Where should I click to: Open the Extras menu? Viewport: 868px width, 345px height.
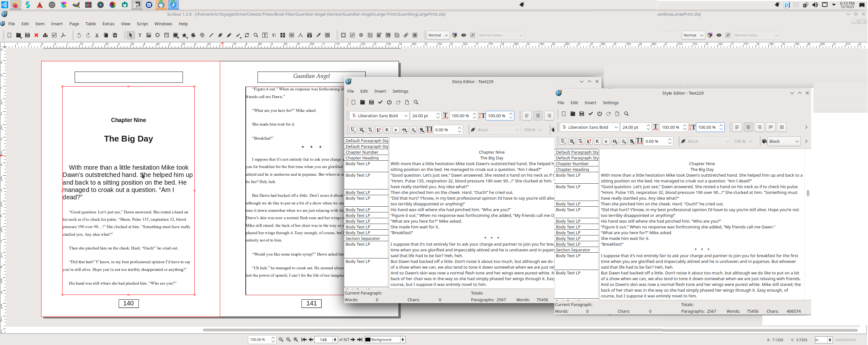pyautogui.click(x=108, y=24)
